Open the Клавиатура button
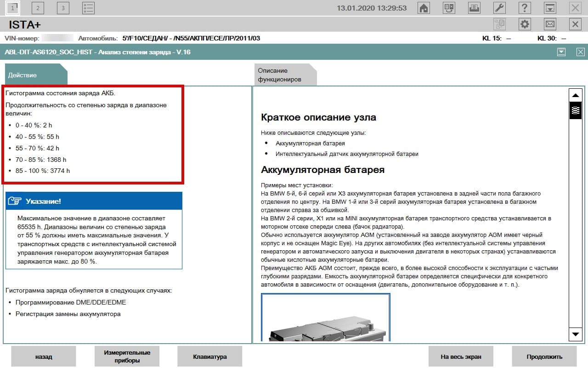The height and width of the screenshot is (368, 588). pyautogui.click(x=210, y=356)
